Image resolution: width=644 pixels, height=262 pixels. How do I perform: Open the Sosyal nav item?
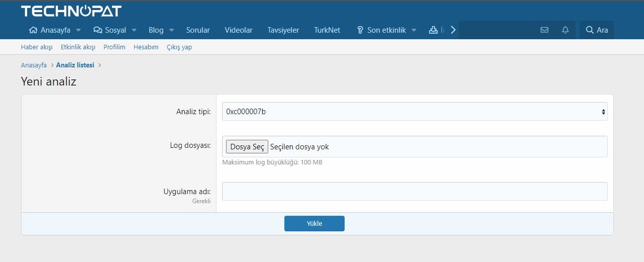tap(110, 30)
